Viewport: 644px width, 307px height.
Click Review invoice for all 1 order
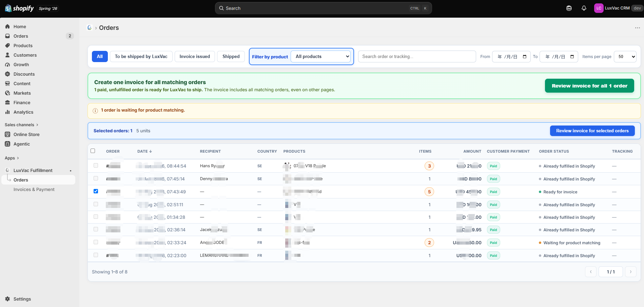589,86
